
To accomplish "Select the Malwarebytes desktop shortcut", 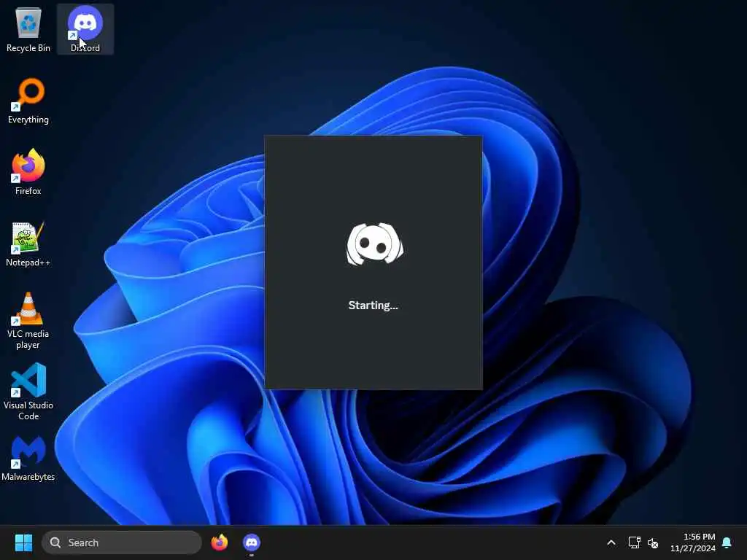I will 28,458.
